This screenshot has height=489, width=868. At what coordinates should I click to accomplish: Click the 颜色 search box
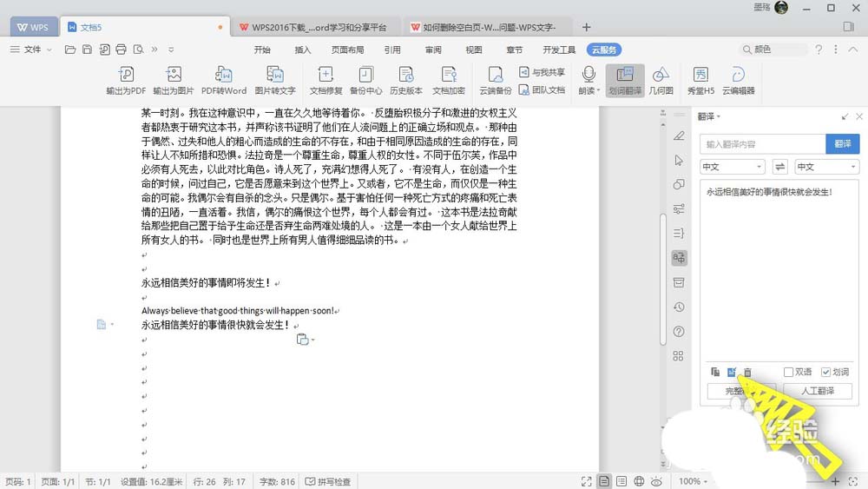[x=773, y=50]
